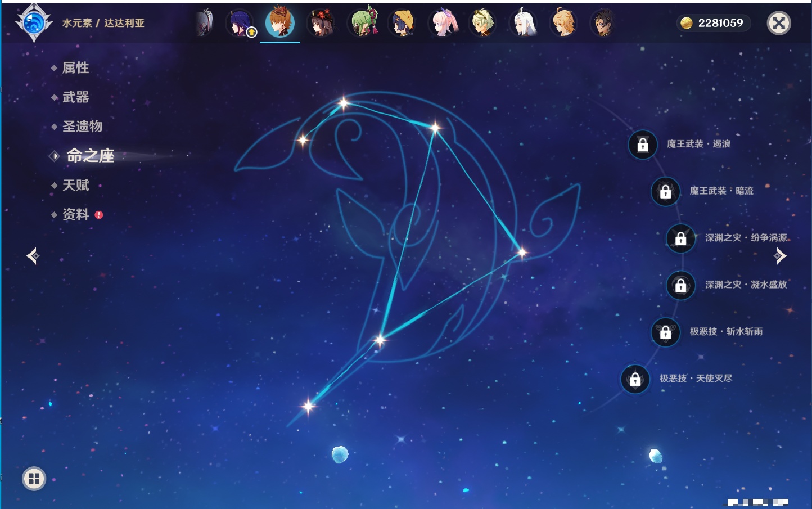Image resolution: width=812 pixels, height=509 pixels.
Task: Click the lock icon for 深渊之灾·凝水盛放
Action: tap(680, 285)
